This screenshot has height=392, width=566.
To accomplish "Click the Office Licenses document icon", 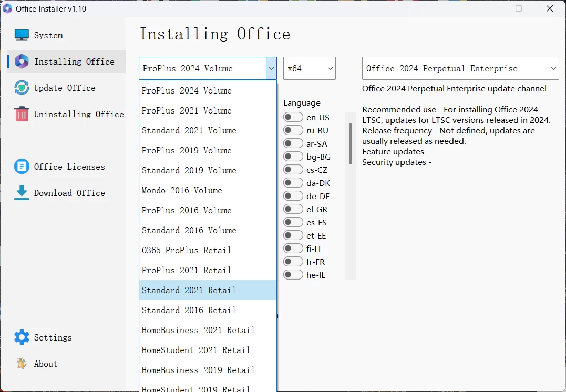I will coord(22,167).
